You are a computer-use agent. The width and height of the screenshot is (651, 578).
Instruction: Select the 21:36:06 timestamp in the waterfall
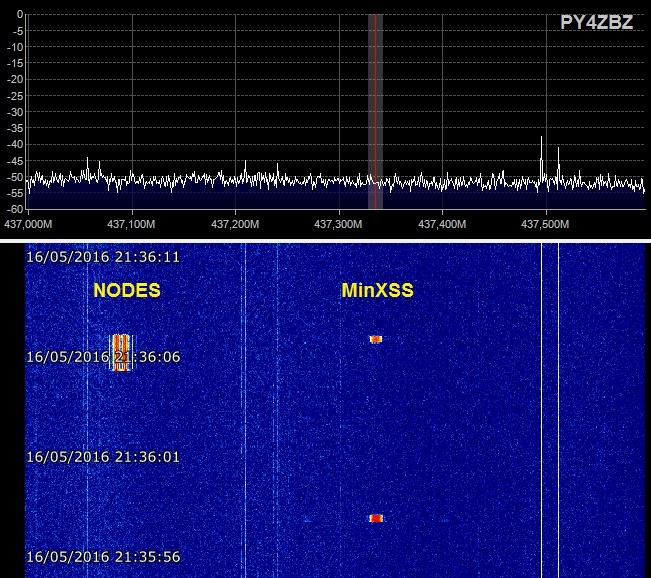(104, 357)
